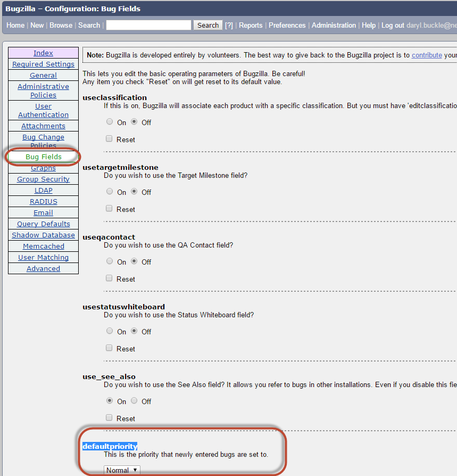Select On for usestatuswhiteboard

click(110, 331)
